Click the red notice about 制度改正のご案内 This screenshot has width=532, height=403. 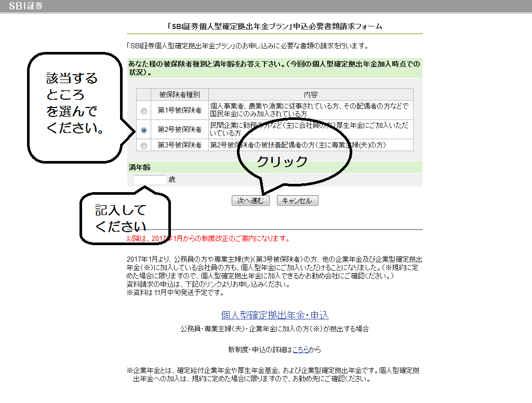point(208,238)
